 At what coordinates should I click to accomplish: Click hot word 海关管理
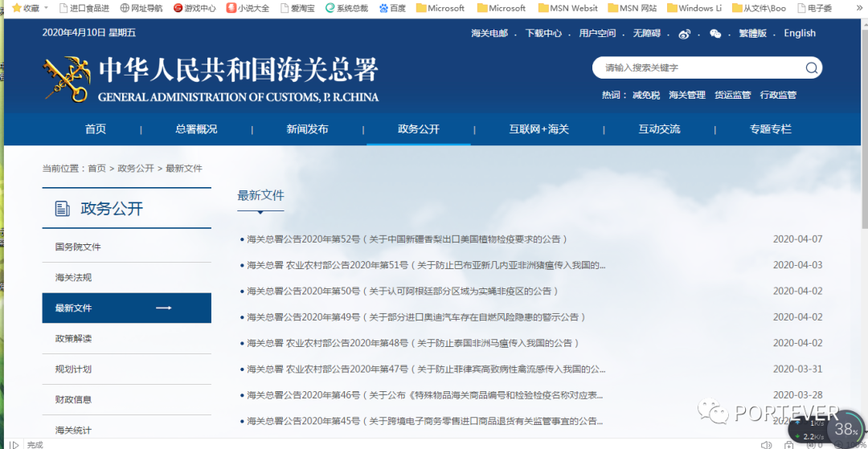[687, 95]
